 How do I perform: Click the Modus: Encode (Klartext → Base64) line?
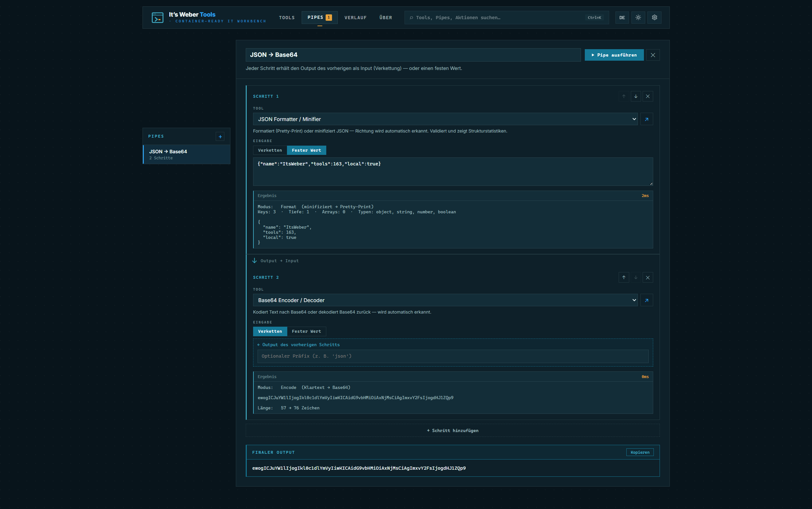pos(304,387)
